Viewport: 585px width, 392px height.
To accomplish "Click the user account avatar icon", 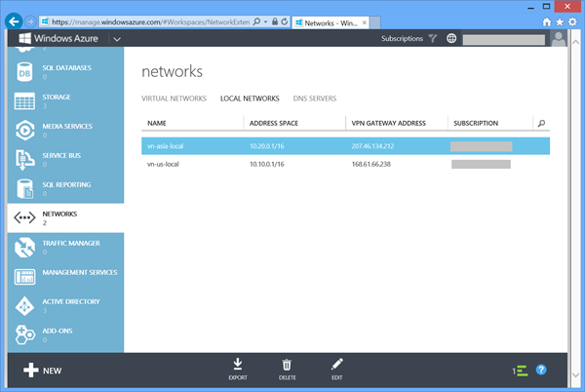I will (559, 38).
